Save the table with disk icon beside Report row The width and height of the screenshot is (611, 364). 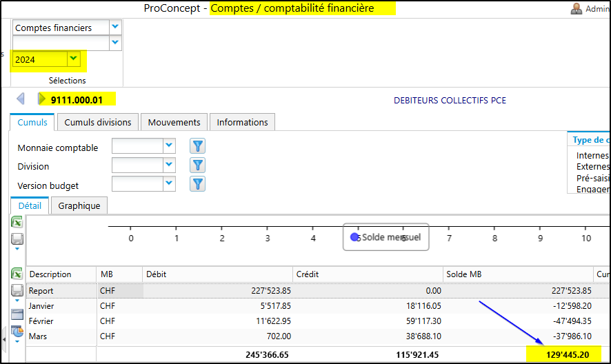click(17, 290)
